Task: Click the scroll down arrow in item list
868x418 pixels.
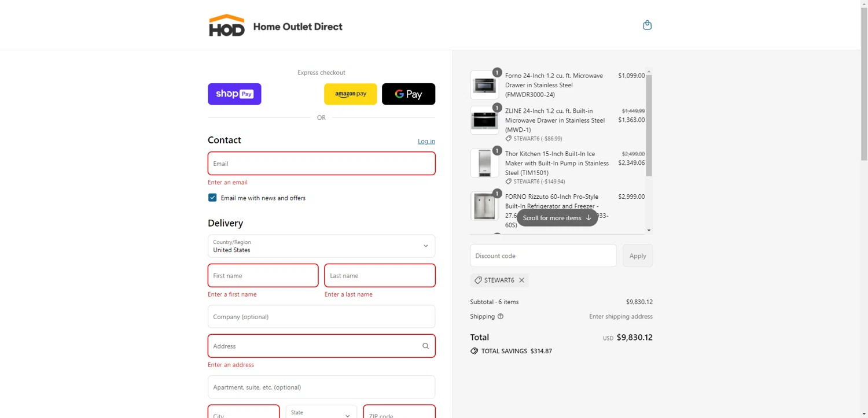Action: point(649,230)
